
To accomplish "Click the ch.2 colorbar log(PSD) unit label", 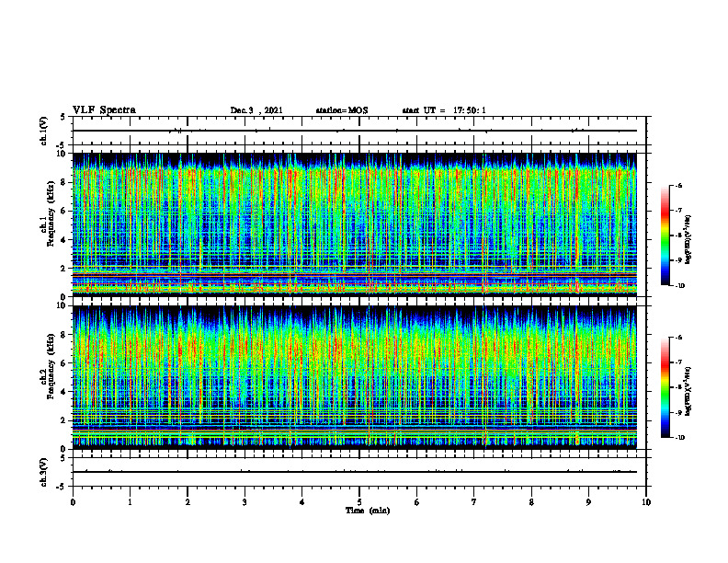I will pyautogui.click(x=688, y=392).
